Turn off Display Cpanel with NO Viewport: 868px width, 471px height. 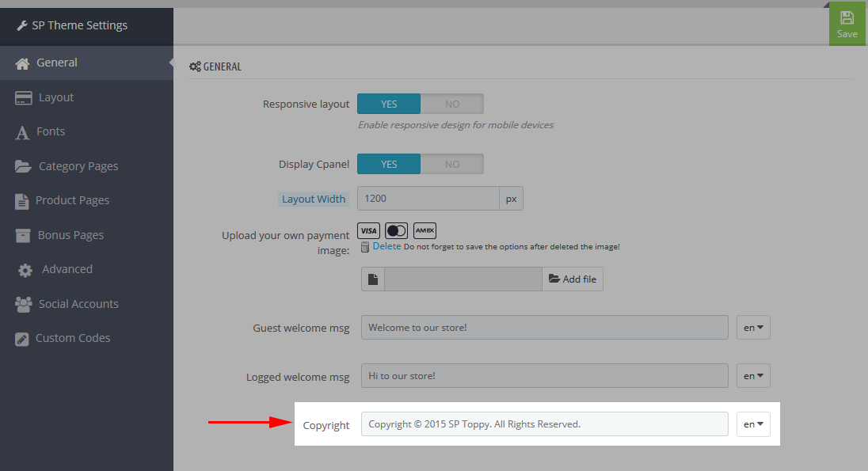point(451,165)
